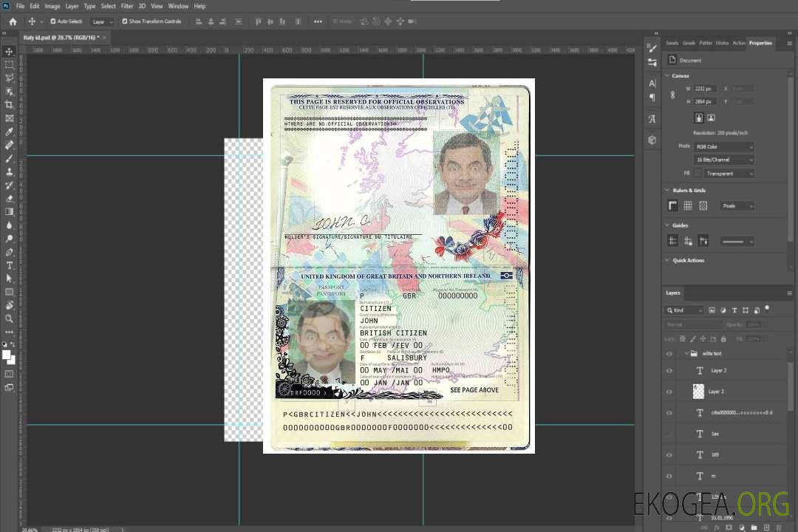Viewport: 798px width, 532px height.
Task: Open the 3D panel cube icon
Action: (x=652, y=140)
